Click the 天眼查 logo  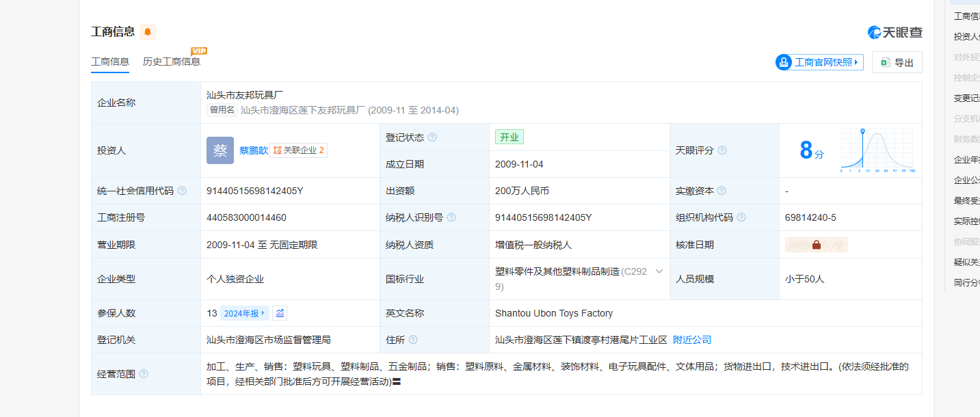895,32
